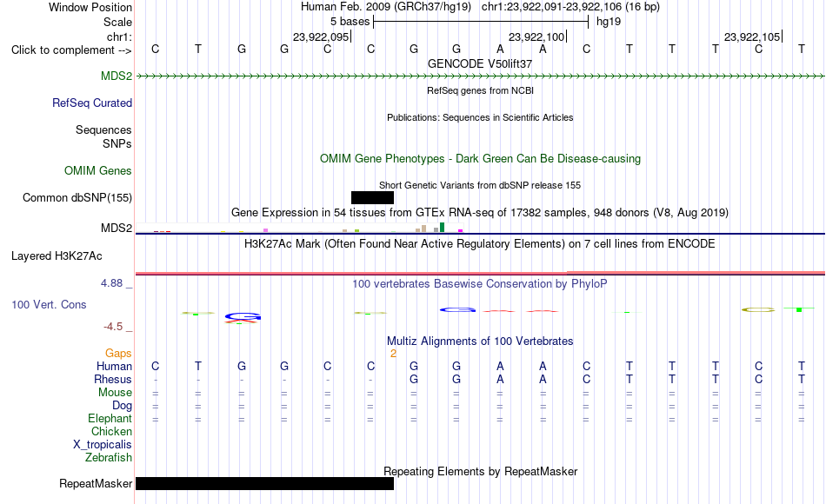
Task: Open '100 vertebrates Basewise Conservation by PhyloP' title
Action: tap(480, 284)
